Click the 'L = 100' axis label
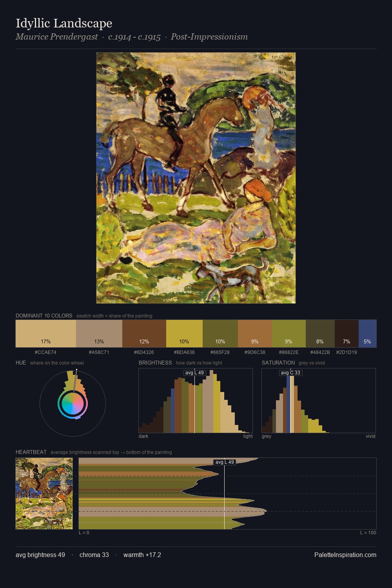 (x=368, y=533)
